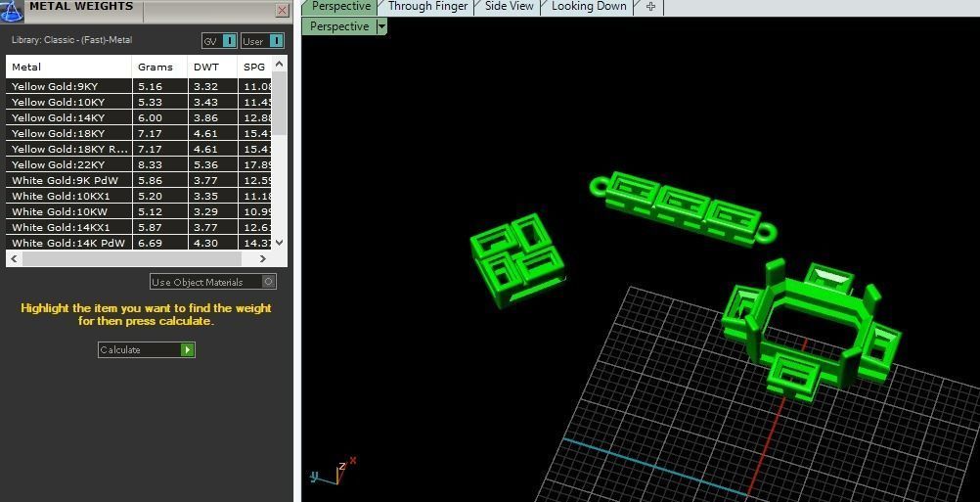Click the Library: Classic - (Fast)-Metal label
This screenshot has height=502, width=980.
pyautogui.click(x=71, y=40)
